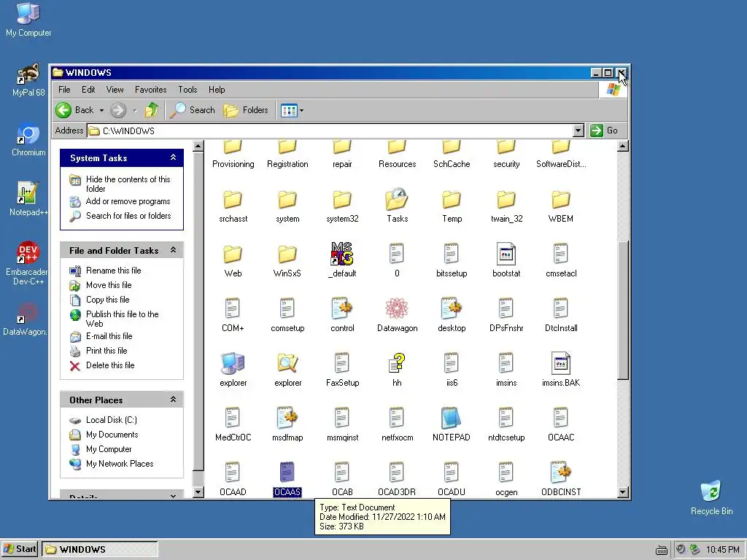The height and width of the screenshot is (560, 747).
Task: Click Copy this file link
Action: (108, 300)
